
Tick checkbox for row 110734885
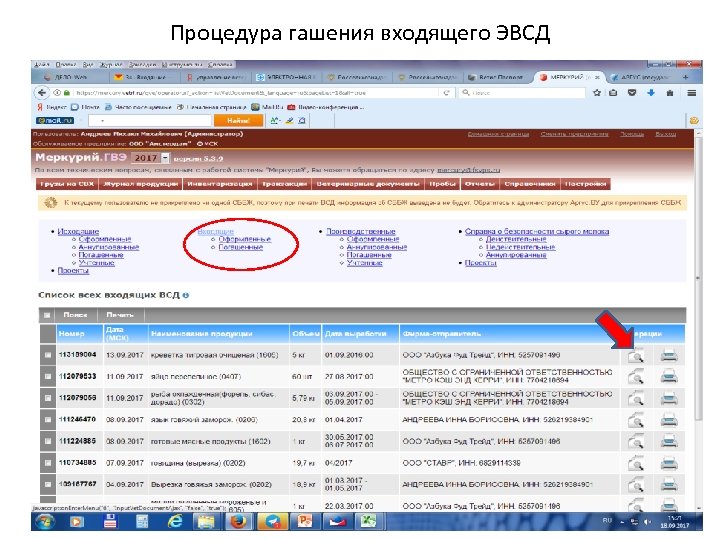[x=47, y=463]
